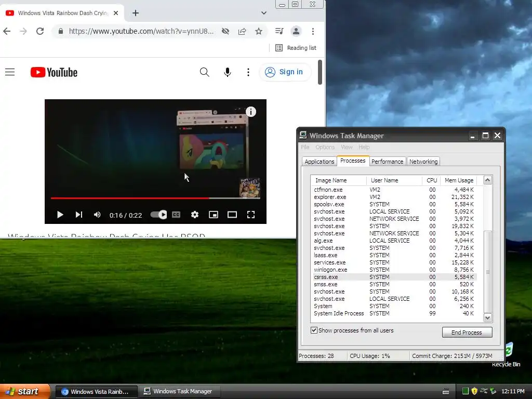Mute the video volume
This screenshot has height=399, width=532.
[x=97, y=215]
